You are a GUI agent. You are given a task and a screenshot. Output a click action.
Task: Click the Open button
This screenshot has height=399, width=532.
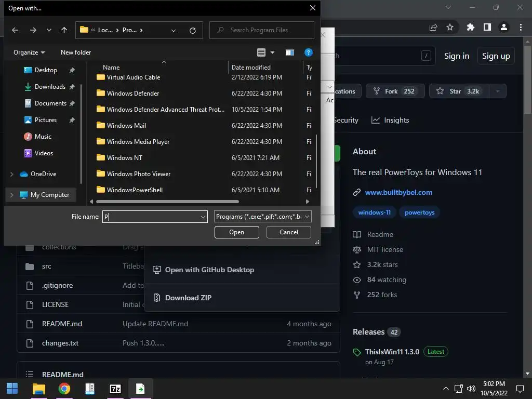[x=236, y=232]
